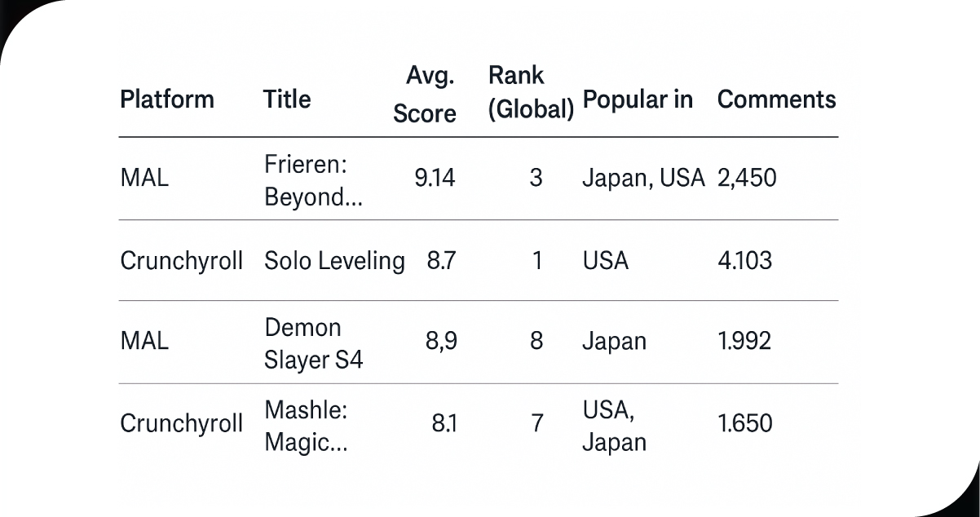980x517 pixels.
Task: Click the Comments column header
Action: pos(776,99)
